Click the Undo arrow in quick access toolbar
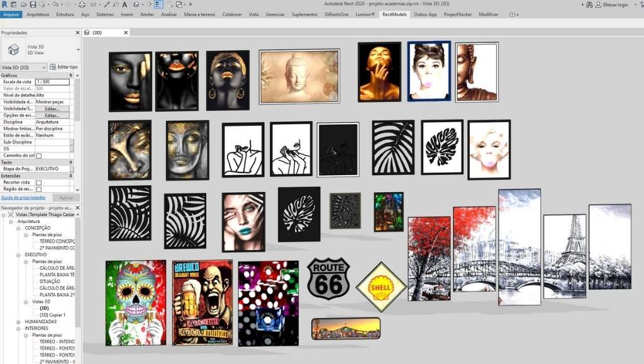 56,4
